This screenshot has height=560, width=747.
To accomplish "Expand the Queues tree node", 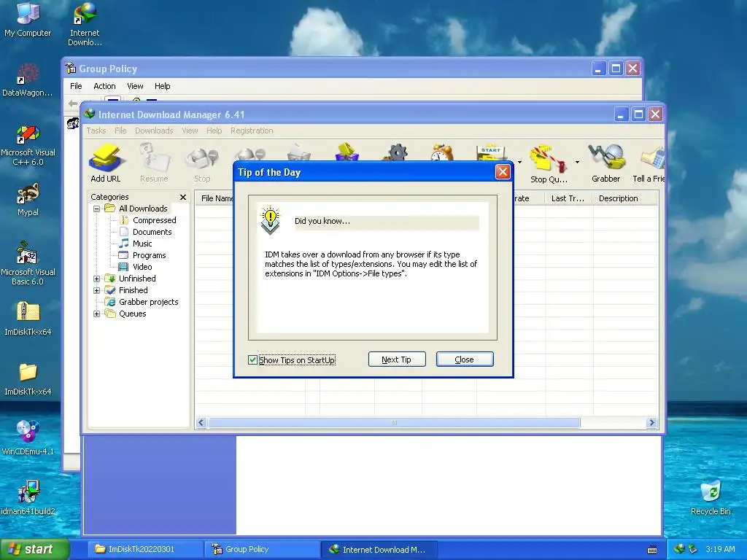I will 97,314.
